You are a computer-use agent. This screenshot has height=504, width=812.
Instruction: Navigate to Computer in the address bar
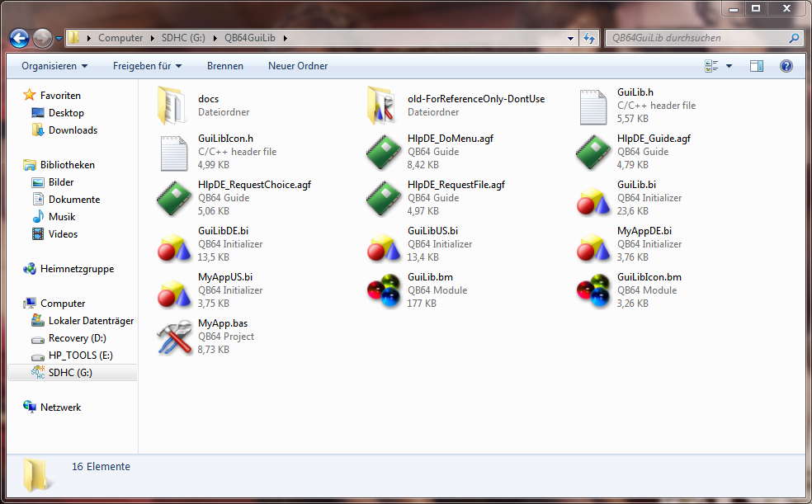pyautogui.click(x=120, y=38)
